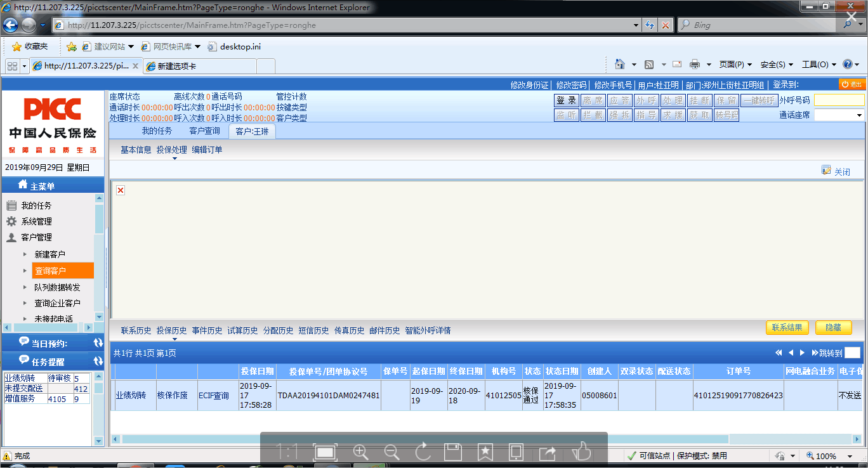Expand the 队列数据转发 menu arrow
Viewport: 868px width, 468px height.
coord(25,287)
